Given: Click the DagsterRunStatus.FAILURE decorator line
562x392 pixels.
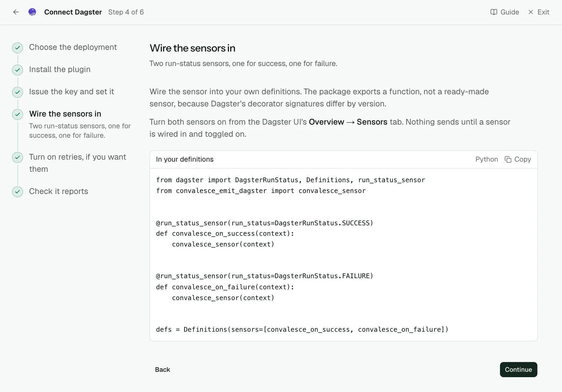Looking at the screenshot, I should tap(265, 276).
